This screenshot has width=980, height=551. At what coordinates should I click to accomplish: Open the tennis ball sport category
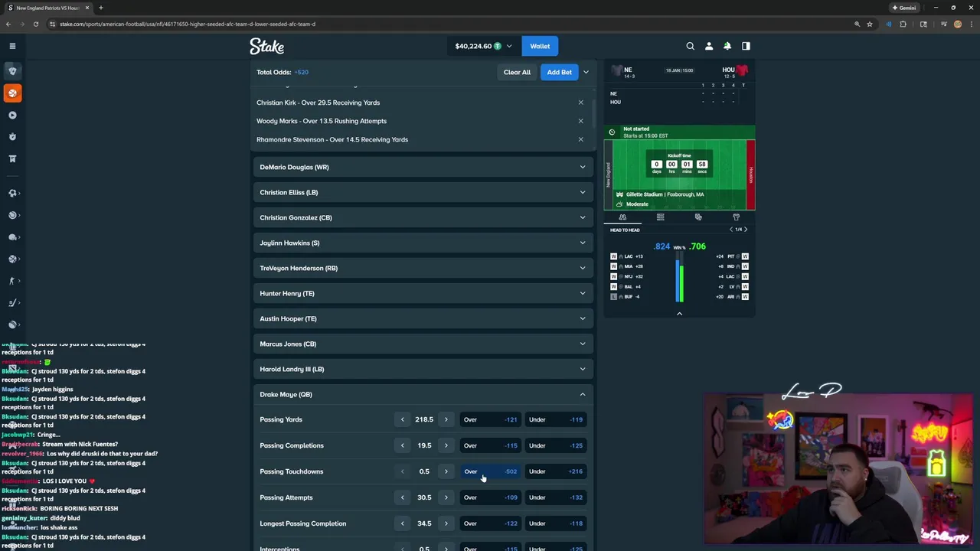(12, 215)
